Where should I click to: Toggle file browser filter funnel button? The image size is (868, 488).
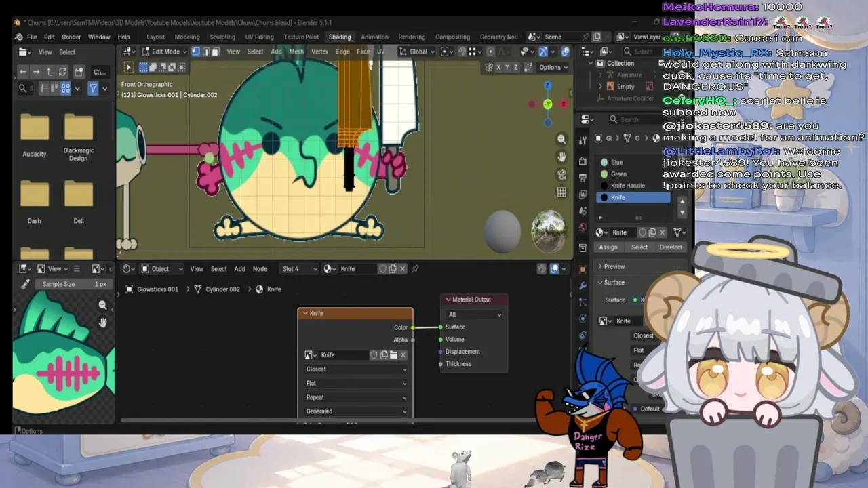pyautogui.click(x=93, y=88)
